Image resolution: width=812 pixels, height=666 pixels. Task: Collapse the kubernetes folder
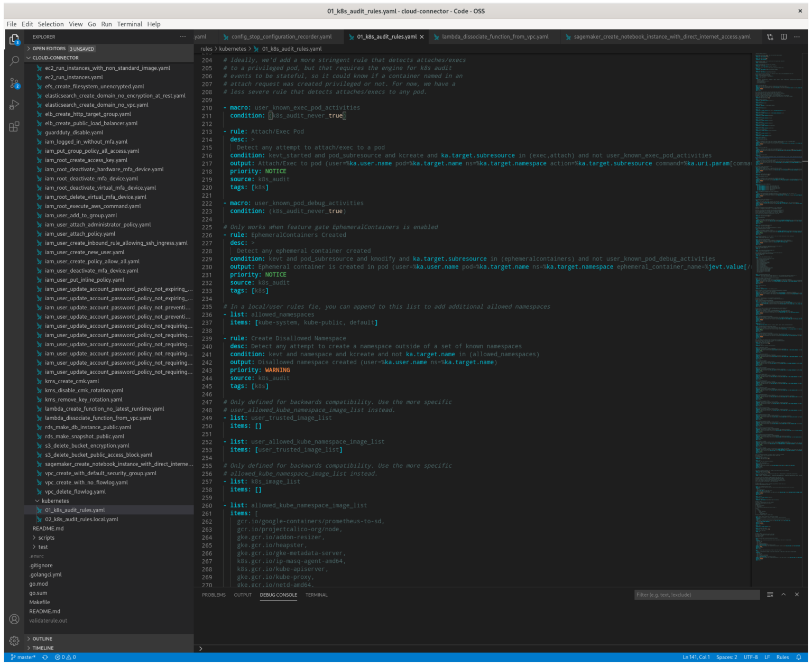click(x=55, y=501)
